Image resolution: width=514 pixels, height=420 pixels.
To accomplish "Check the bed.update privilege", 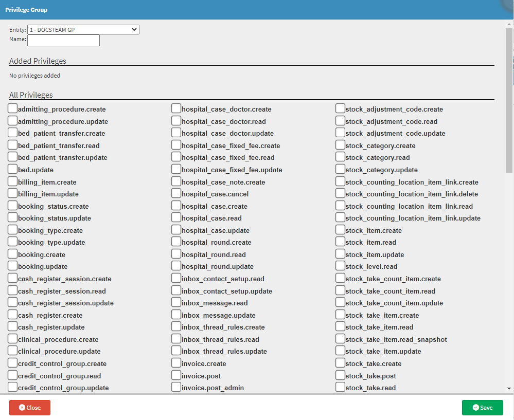I will click(13, 169).
